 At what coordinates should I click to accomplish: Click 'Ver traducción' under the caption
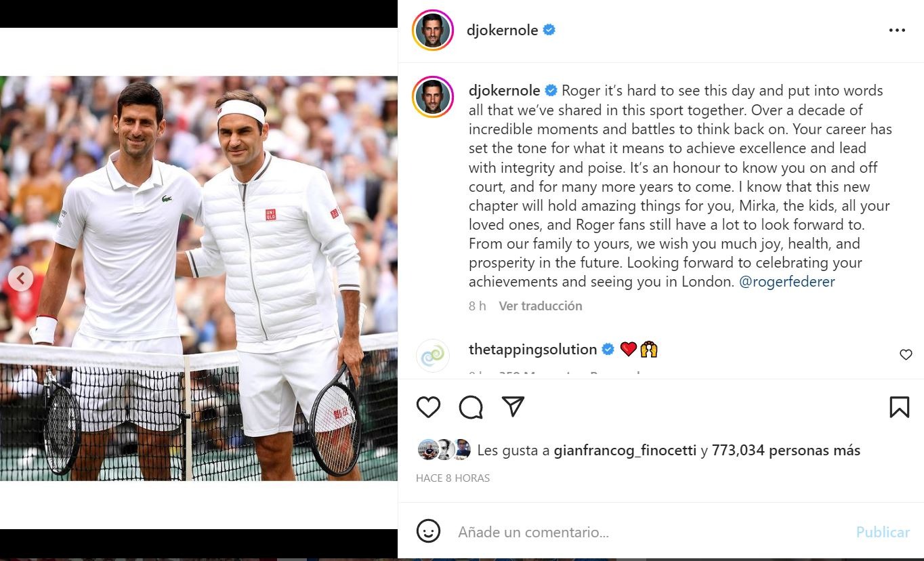(541, 306)
